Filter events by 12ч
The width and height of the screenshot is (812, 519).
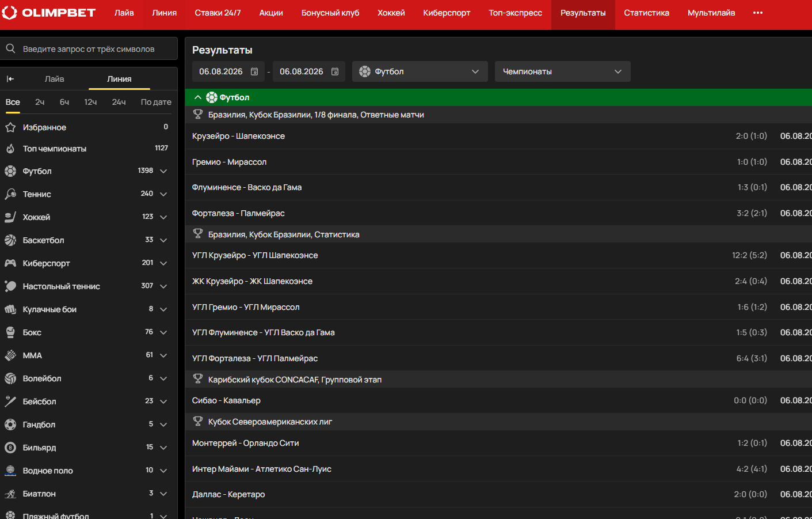pyautogui.click(x=90, y=102)
